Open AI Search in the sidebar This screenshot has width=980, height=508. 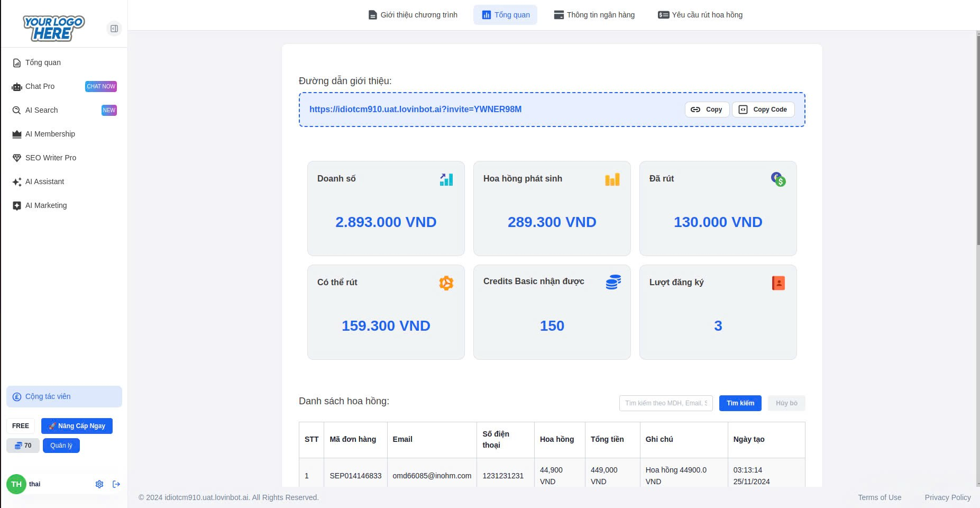(42, 110)
